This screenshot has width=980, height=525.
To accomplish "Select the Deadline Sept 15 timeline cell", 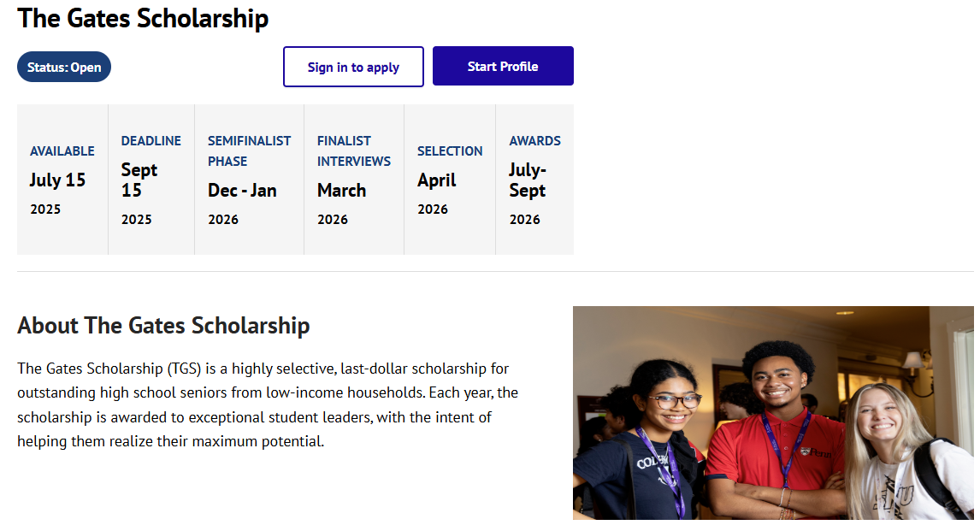I will tap(151, 180).
